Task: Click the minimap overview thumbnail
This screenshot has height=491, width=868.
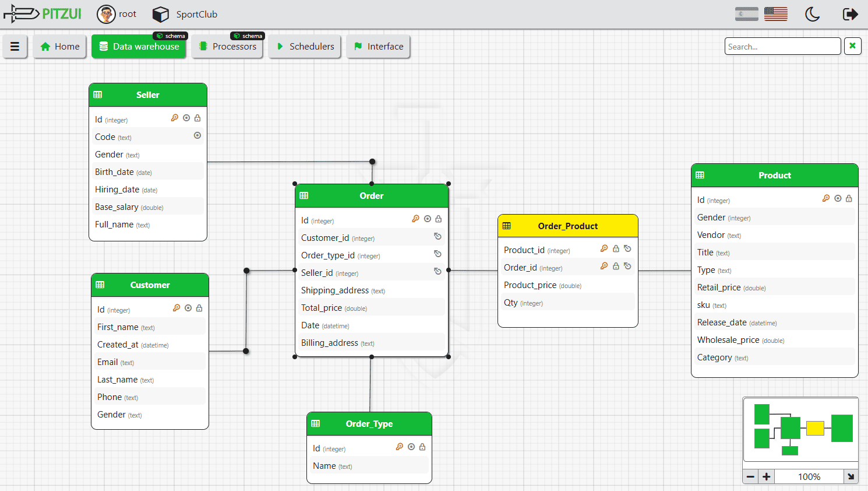Action: coord(801,430)
